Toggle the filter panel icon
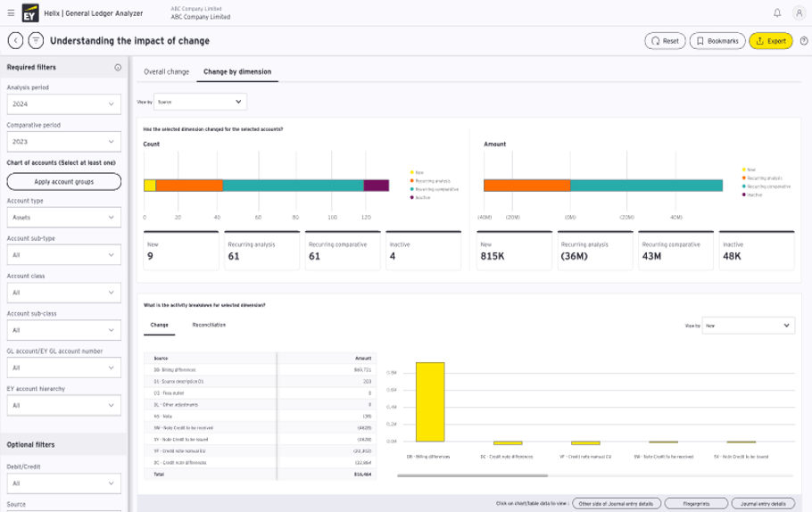Viewport: 812px width, 512px height. [36, 40]
